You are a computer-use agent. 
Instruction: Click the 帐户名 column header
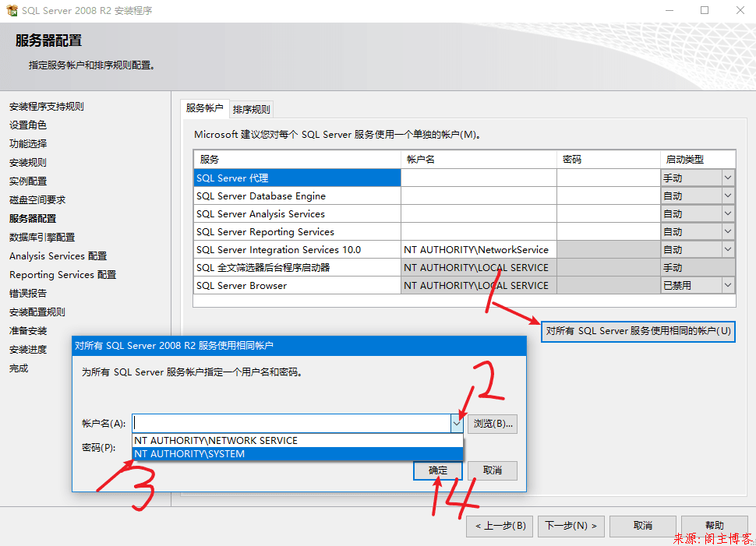pyautogui.click(x=479, y=159)
